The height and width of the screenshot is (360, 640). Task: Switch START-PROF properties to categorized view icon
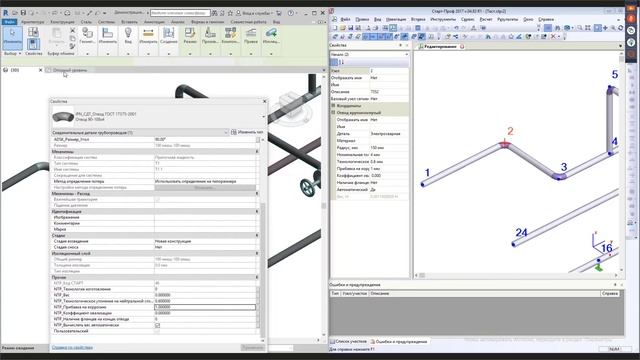click(333, 62)
